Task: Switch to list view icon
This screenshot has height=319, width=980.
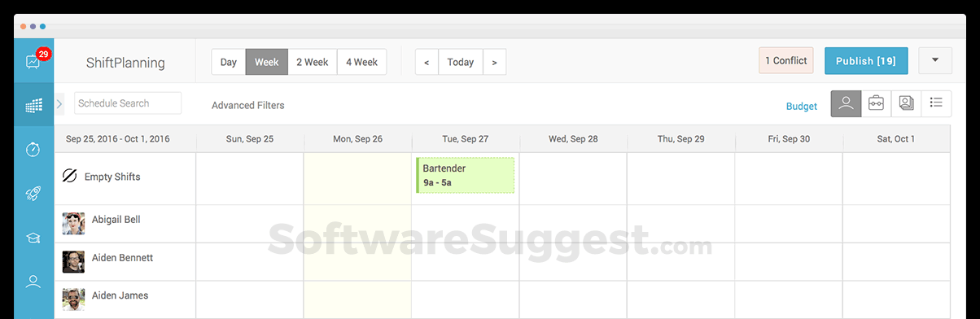Action: coord(936,103)
